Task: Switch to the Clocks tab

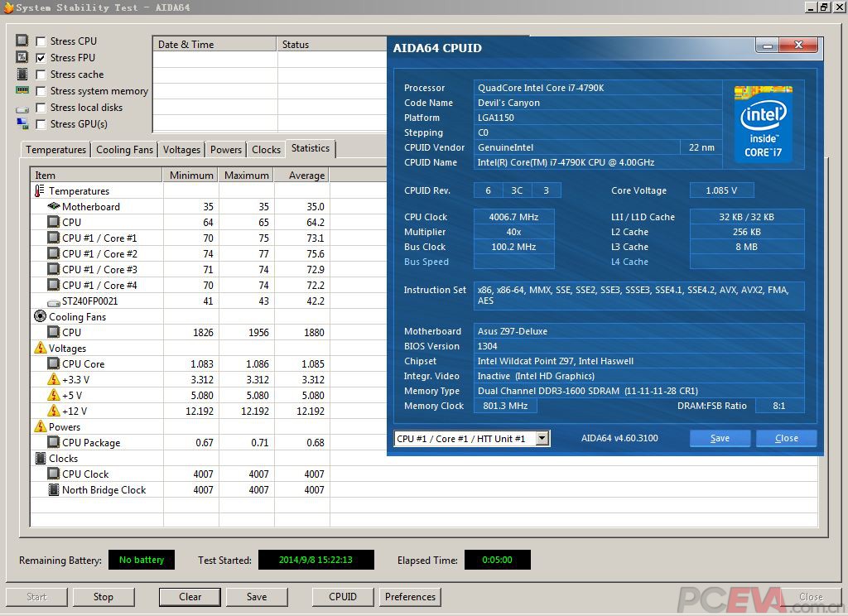Action: coord(266,150)
